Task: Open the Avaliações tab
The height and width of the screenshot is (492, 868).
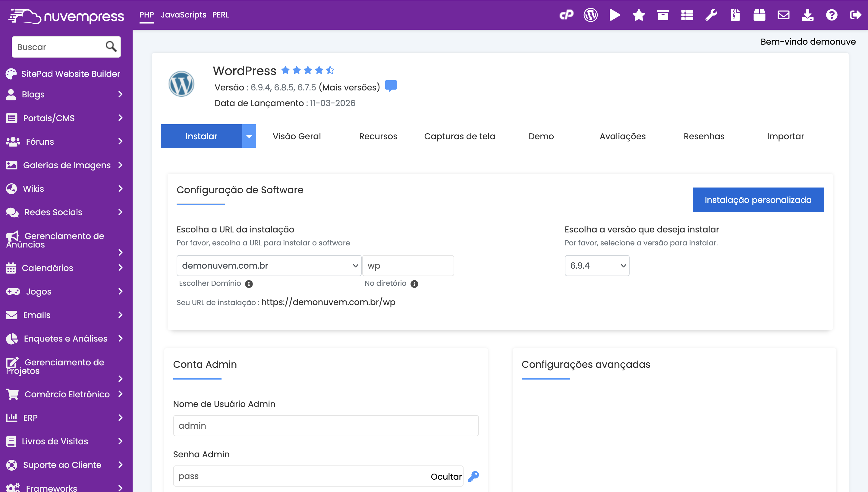Action: (622, 136)
